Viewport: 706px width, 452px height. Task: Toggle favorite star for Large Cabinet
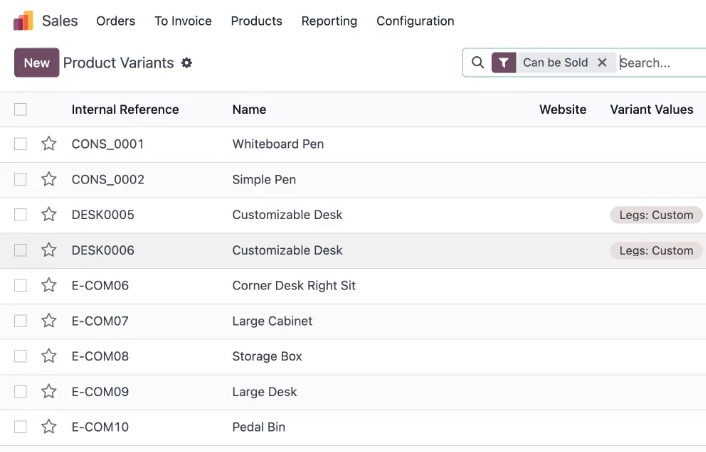(49, 321)
